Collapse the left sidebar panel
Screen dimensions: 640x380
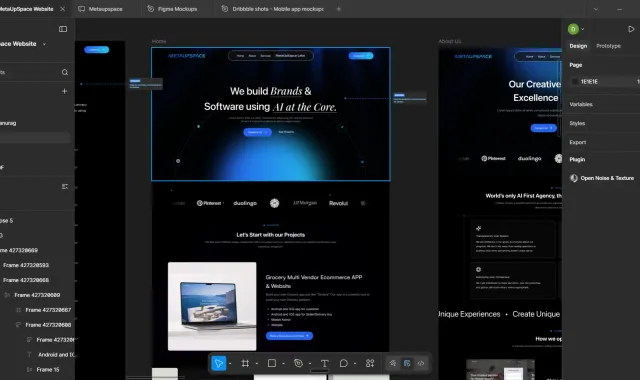click(x=63, y=29)
